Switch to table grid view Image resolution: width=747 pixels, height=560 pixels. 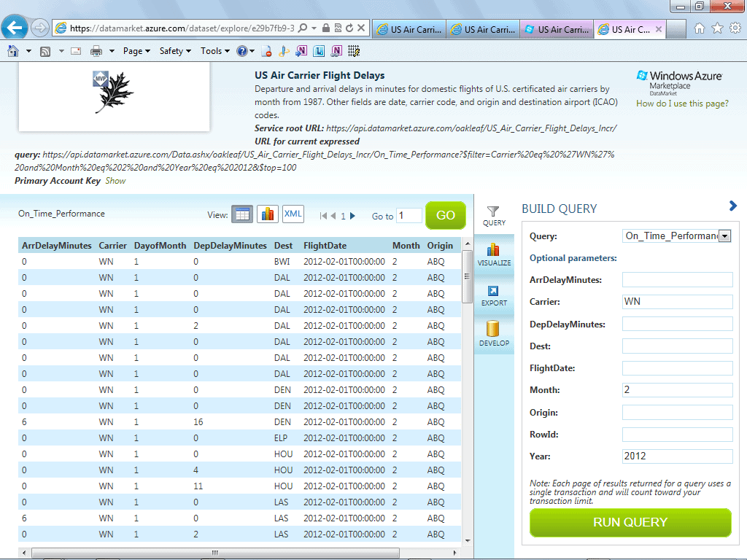[241, 214]
